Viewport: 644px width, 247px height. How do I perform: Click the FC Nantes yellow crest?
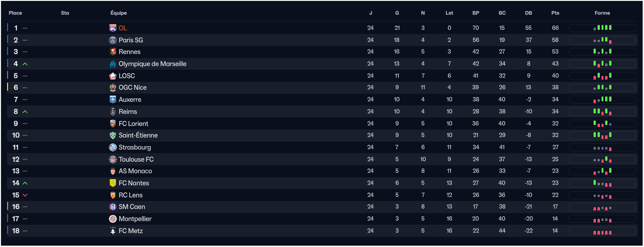click(x=113, y=183)
